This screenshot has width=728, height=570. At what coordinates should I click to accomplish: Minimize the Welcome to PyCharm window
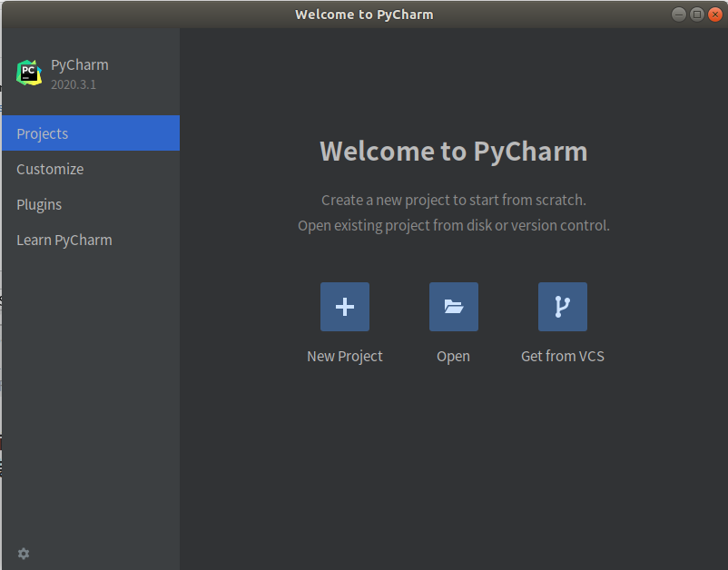click(679, 15)
